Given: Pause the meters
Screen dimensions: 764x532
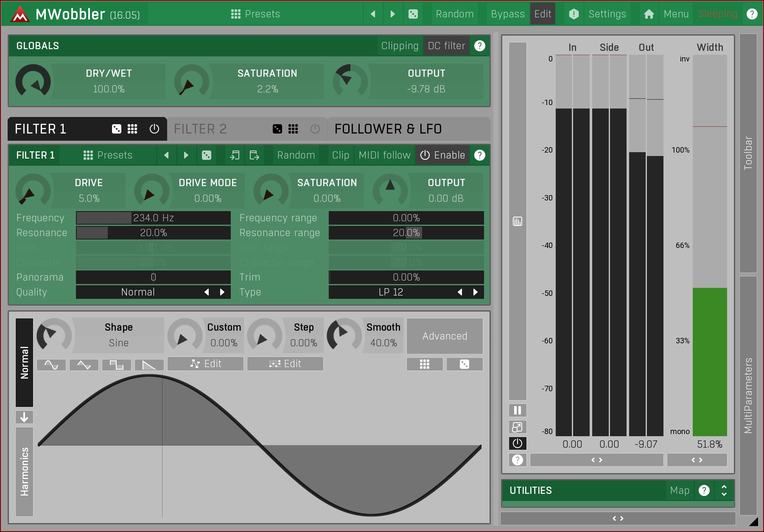Looking at the screenshot, I should [517, 410].
